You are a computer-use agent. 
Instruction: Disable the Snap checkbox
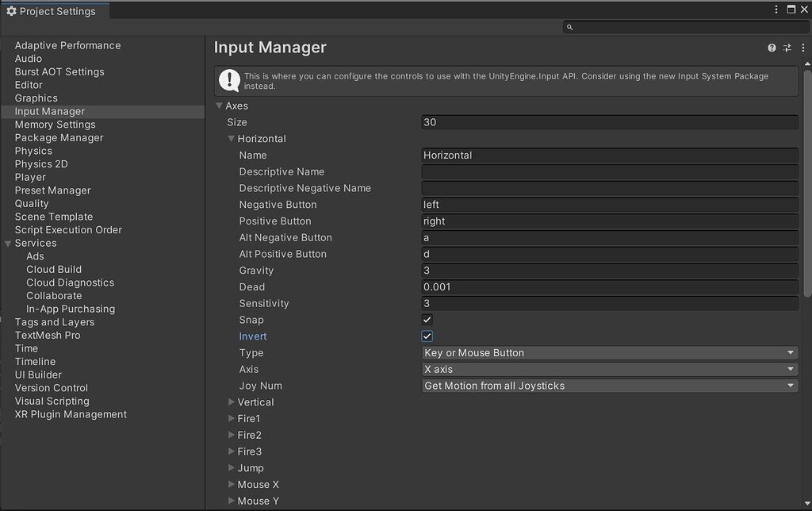click(x=427, y=320)
